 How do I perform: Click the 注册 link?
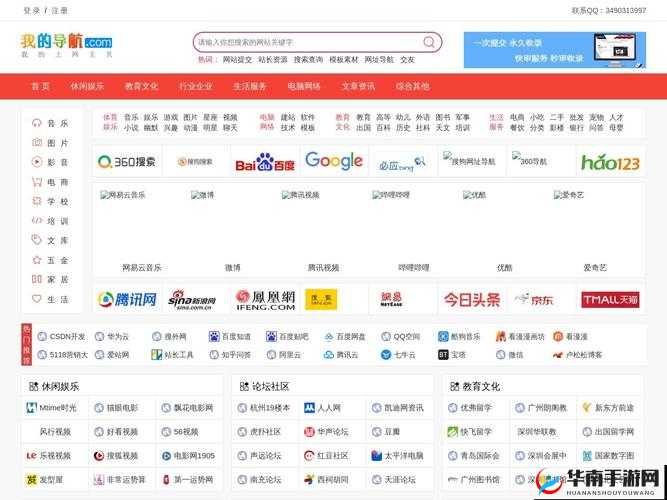pyautogui.click(x=60, y=11)
